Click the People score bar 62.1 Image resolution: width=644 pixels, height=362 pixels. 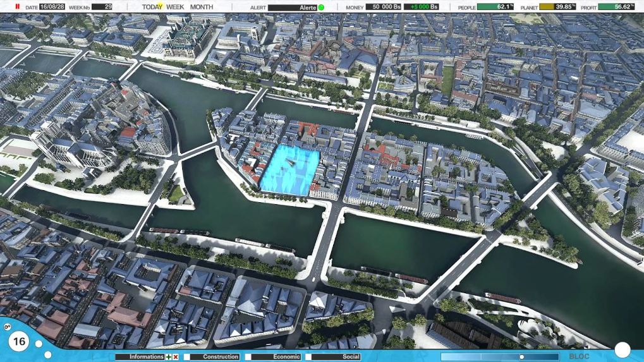pyautogui.click(x=495, y=7)
